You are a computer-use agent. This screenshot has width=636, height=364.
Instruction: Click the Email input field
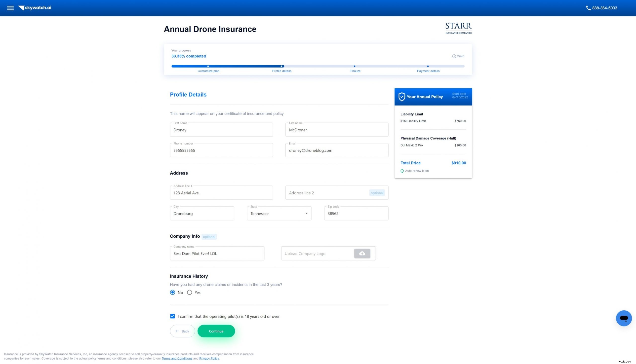[336, 150]
